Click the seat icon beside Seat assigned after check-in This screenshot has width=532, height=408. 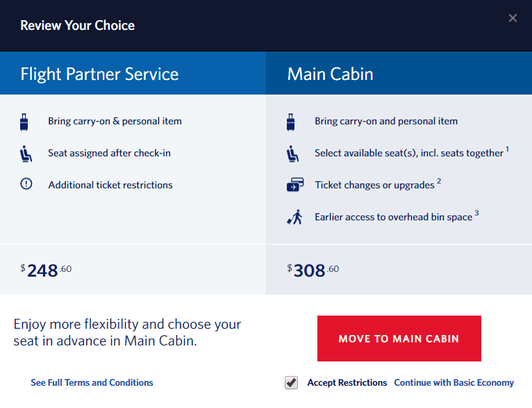(26, 154)
